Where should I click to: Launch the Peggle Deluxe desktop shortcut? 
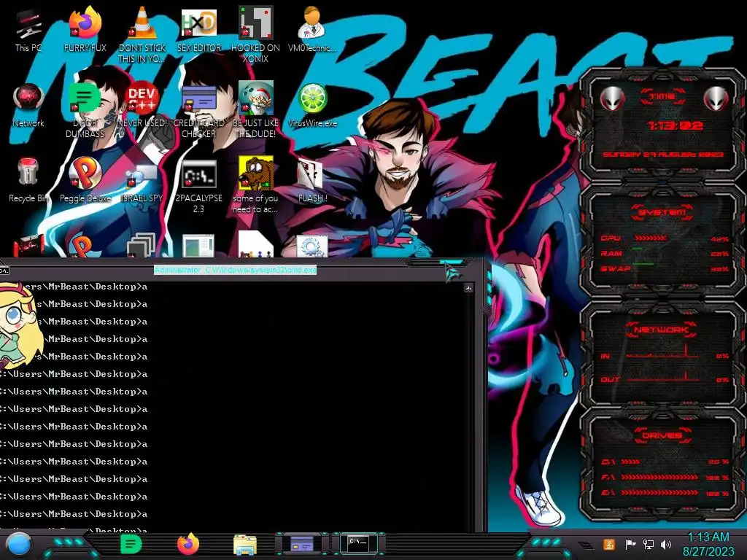(x=85, y=180)
